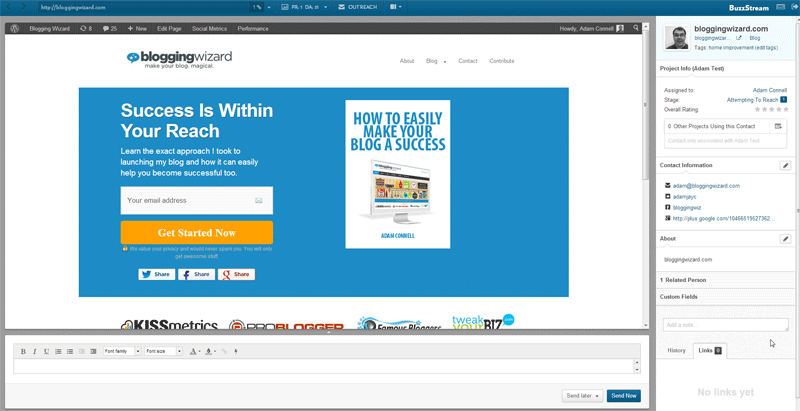Edit Contact Information with pencil icon

(786, 166)
